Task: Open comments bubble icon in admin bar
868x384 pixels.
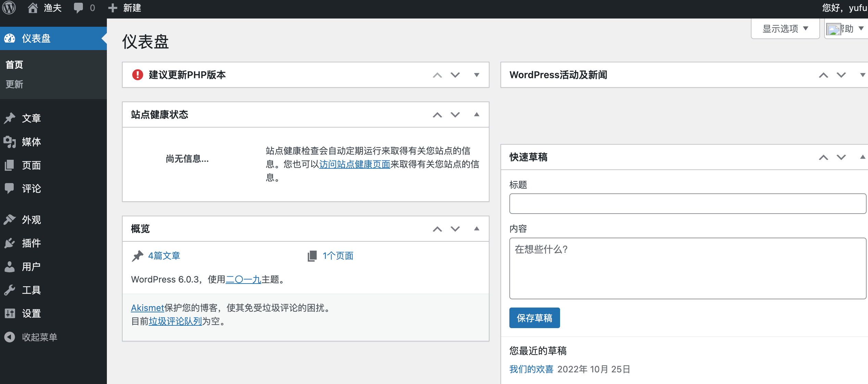Action: tap(78, 8)
